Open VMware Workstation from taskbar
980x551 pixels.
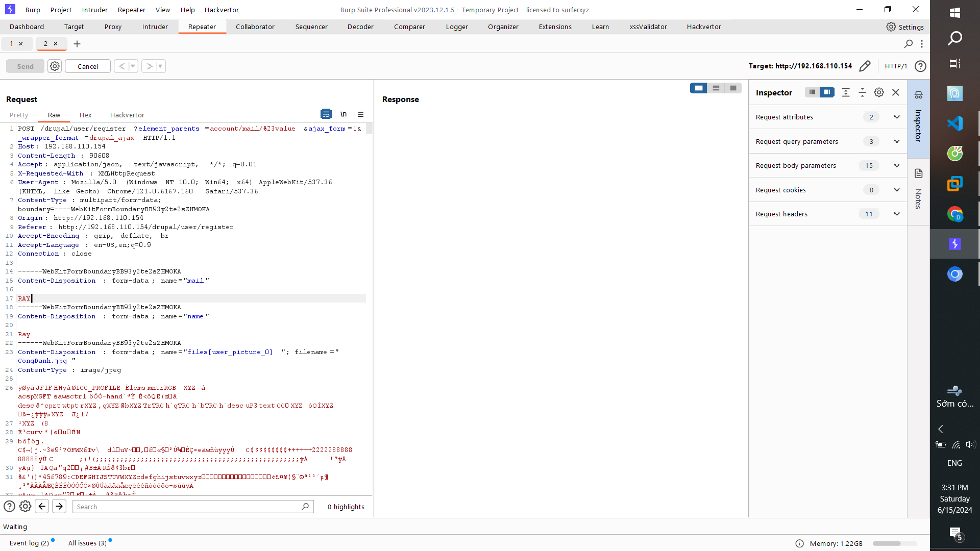click(x=955, y=184)
